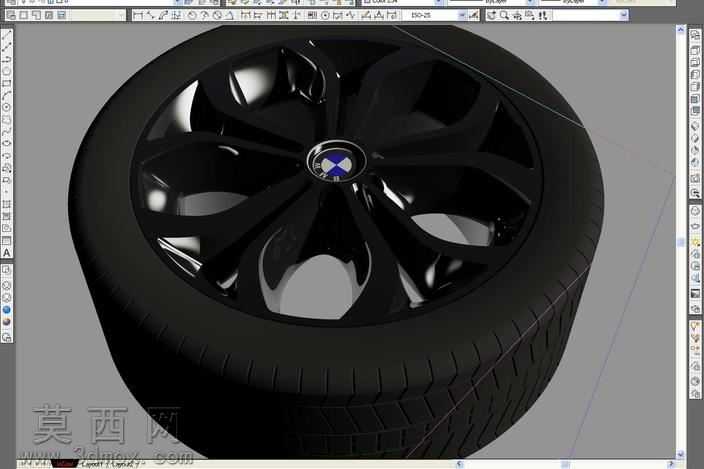Screen dimensions: 704x469
Task: Open the Display Viewports Dialog icon
Action: pyautogui.click(x=11, y=15)
